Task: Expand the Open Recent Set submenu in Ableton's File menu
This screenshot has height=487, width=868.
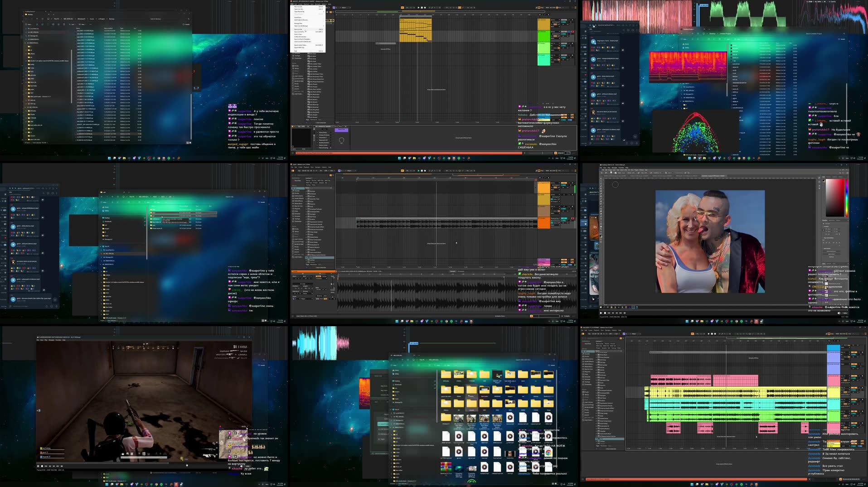Action: point(308,12)
